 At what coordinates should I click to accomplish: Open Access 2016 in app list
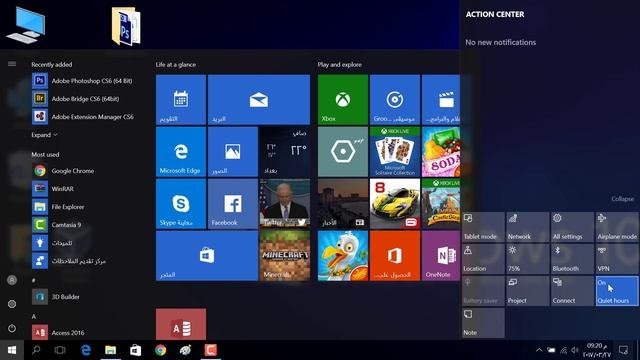click(x=58, y=333)
